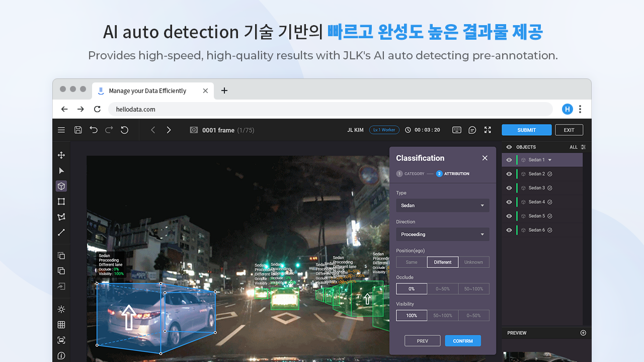Image resolution: width=644 pixels, height=362 pixels.
Task: Click the EXIT button
Action: point(569,130)
